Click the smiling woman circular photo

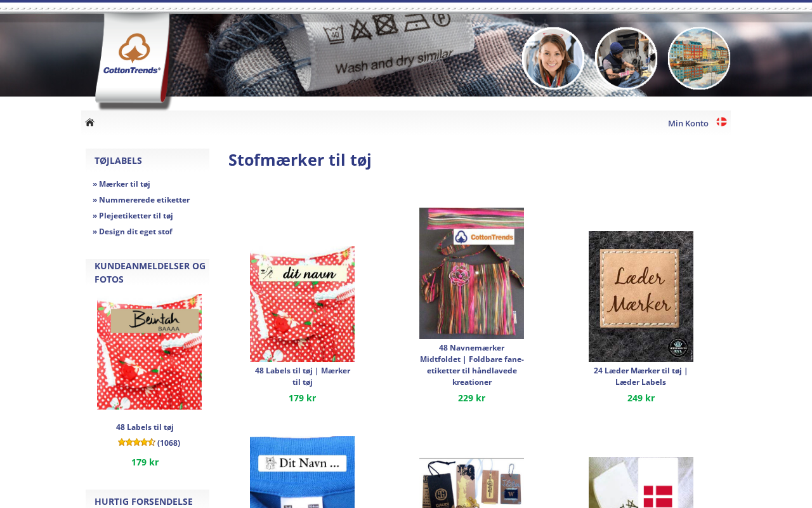coord(553,58)
